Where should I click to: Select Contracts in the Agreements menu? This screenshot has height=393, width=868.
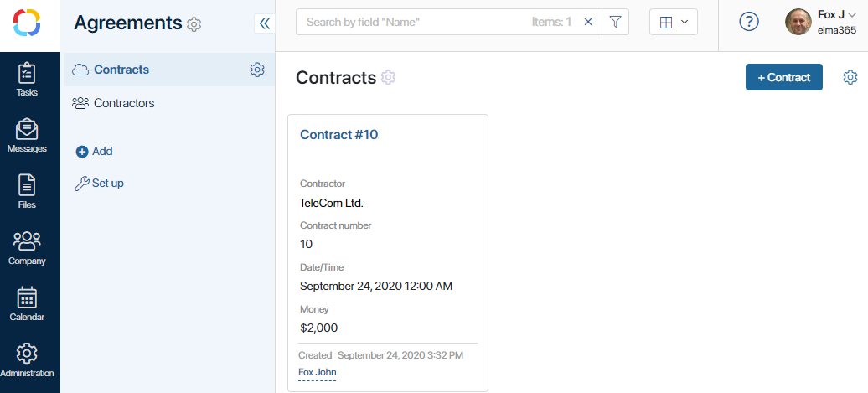coord(121,70)
